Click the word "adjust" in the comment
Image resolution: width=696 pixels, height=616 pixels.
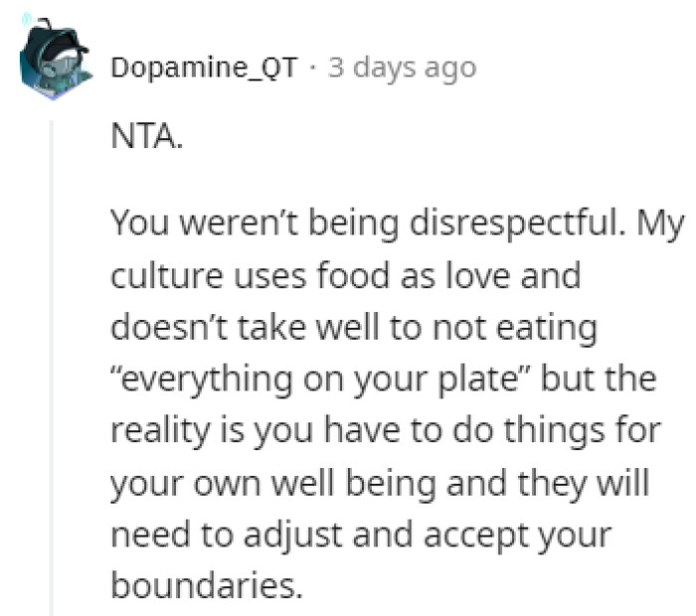(x=293, y=537)
